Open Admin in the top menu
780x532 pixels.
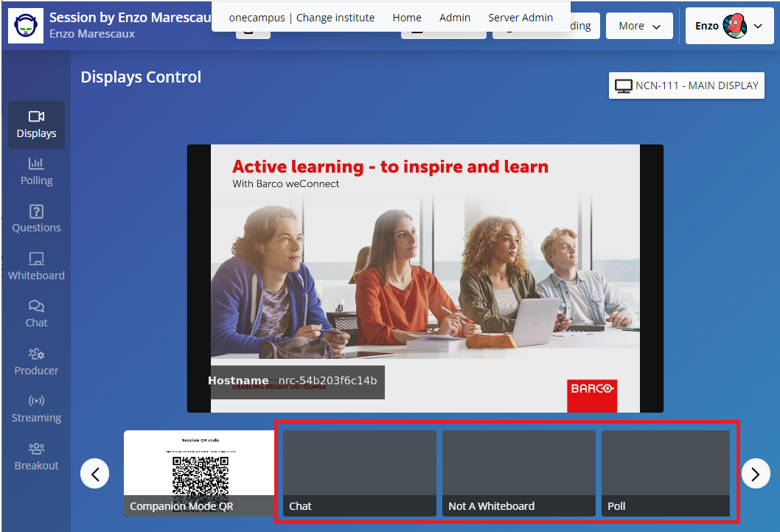tap(455, 18)
